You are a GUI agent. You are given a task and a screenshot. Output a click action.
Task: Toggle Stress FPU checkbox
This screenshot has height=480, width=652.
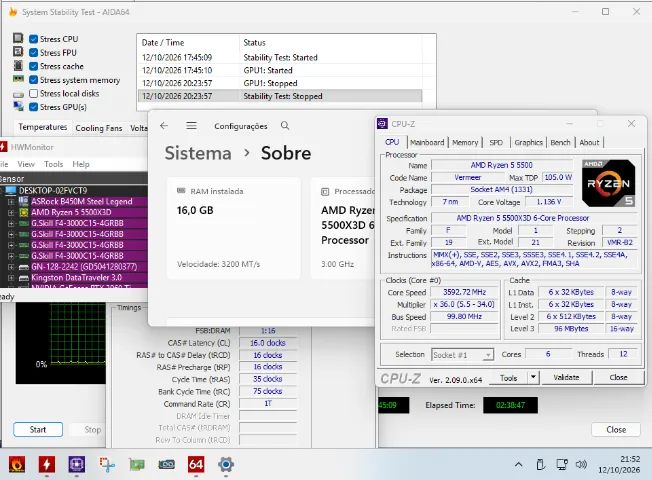(34, 53)
